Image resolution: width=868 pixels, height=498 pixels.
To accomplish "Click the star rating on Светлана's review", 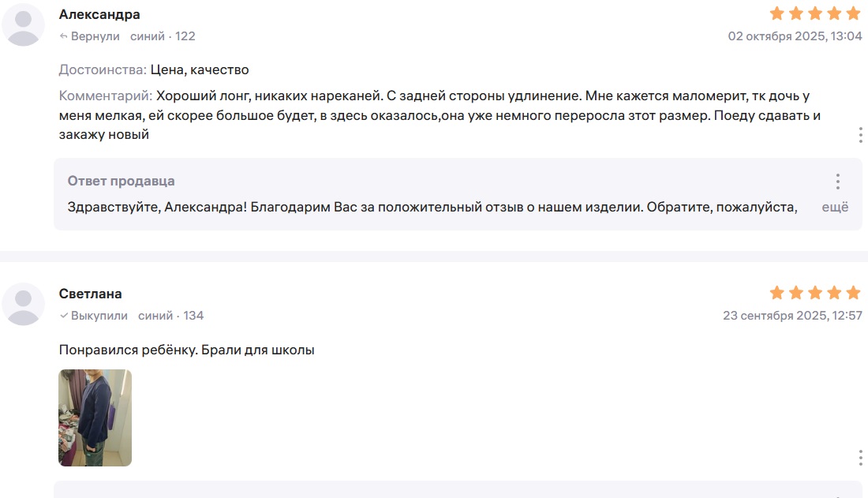I will pyautogui.click(x=815, y=293).
